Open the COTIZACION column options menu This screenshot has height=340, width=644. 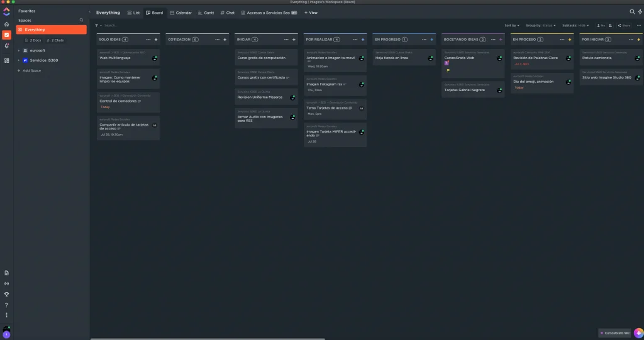[217, 40]
